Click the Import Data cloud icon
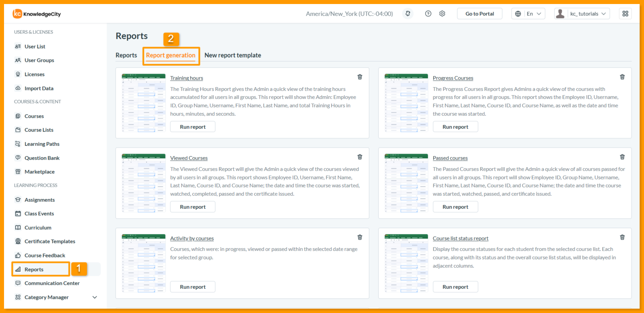This screenshot has height=313, width=644. (18, 88)
